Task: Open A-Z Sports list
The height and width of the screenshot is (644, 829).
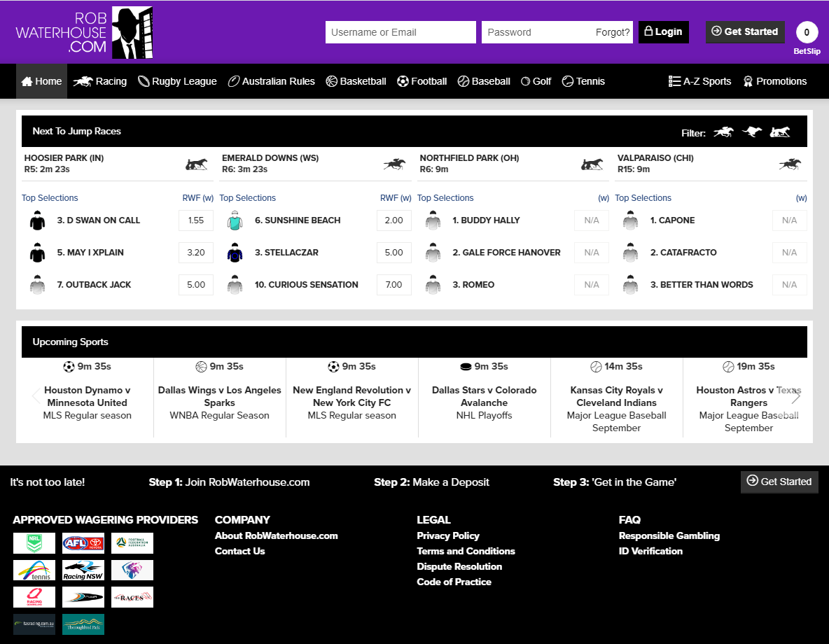Action: pos(700,81)
